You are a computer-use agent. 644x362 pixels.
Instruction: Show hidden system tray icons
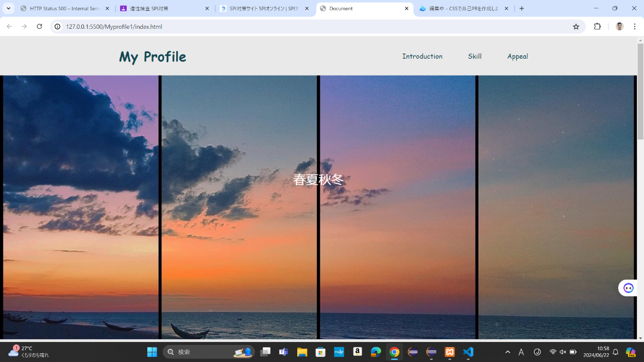click(x=507, y=352)
